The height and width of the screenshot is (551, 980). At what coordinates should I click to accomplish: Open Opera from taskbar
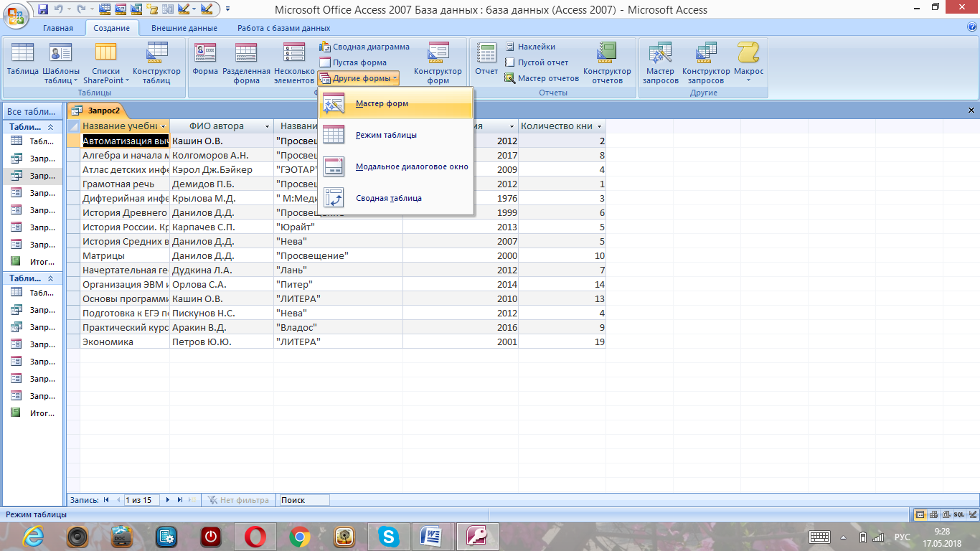coord(255,536)
